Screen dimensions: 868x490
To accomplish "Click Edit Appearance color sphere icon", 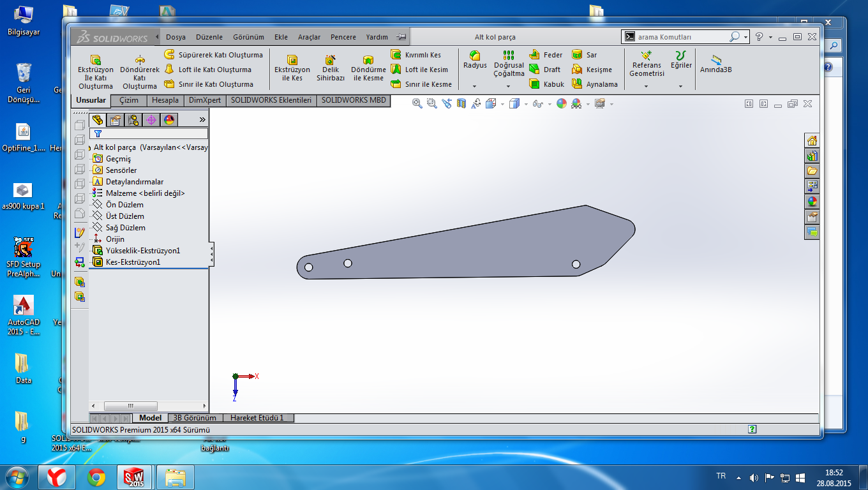I will [x=561, y=103].
